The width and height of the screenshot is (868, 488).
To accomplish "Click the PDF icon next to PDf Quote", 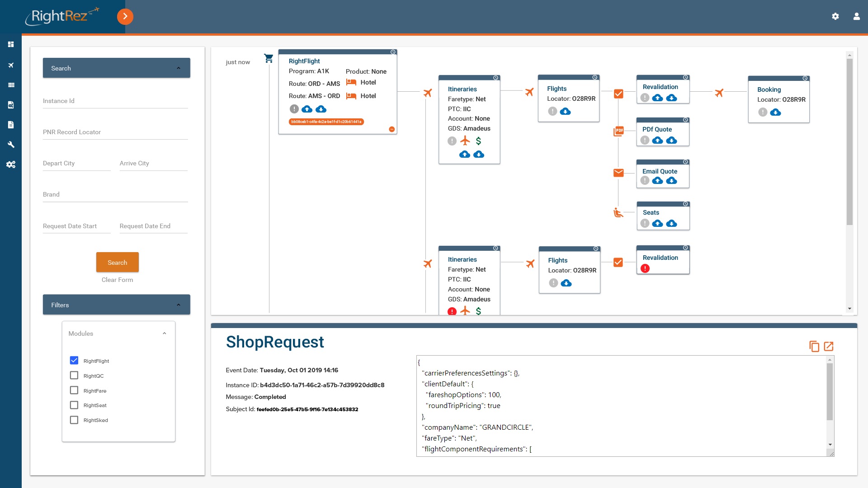I will point(618,131).
